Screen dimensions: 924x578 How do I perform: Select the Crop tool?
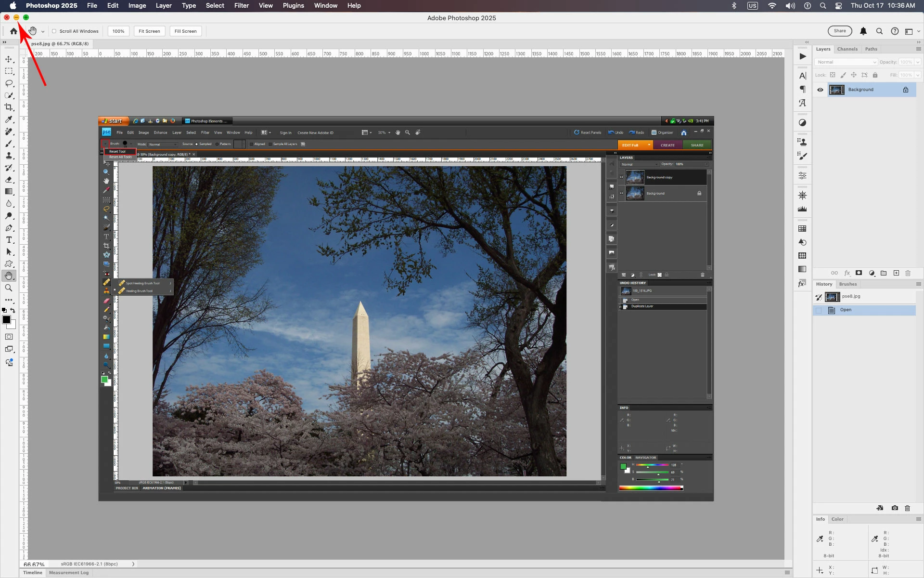click(9, 107)
